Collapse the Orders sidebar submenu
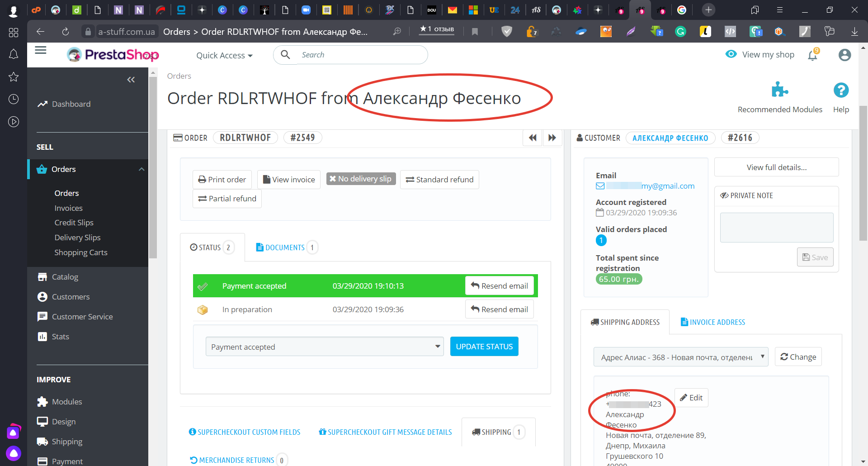 [x=142, y=169]
